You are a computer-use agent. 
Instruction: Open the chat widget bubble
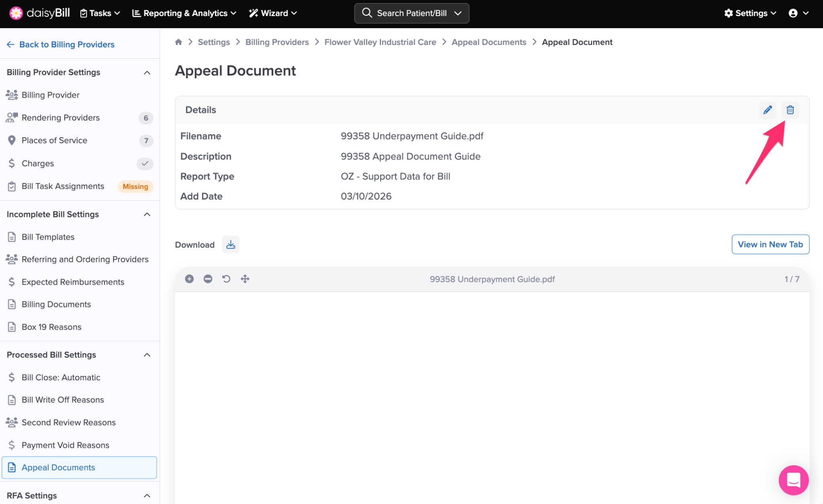[x=793, y=480]
